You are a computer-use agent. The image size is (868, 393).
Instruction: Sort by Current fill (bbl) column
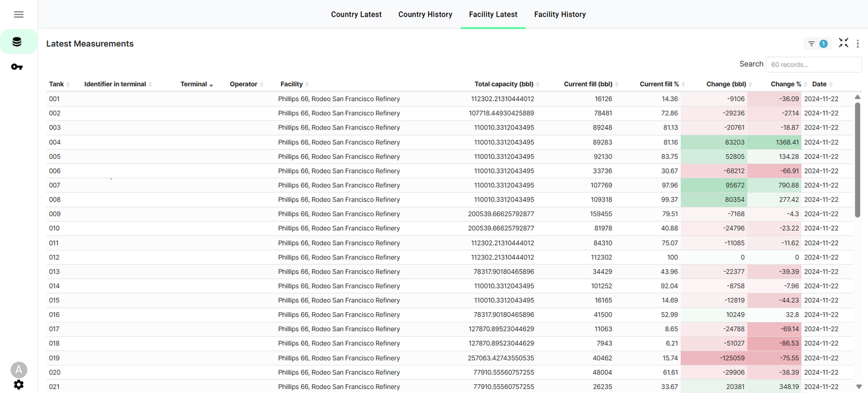pyautogui.click(x=591, y=84)
